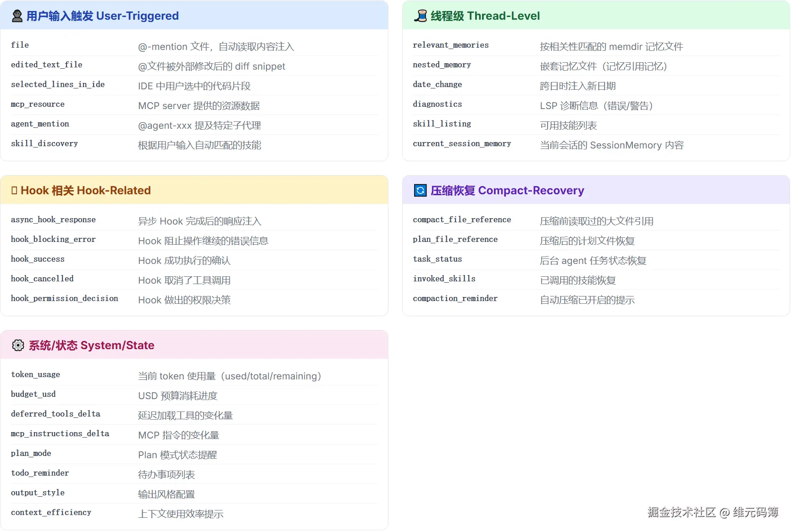This screenshot has width=792, height=532.
Task: Click the plan_mode entry
Action: tap(31, 454)
